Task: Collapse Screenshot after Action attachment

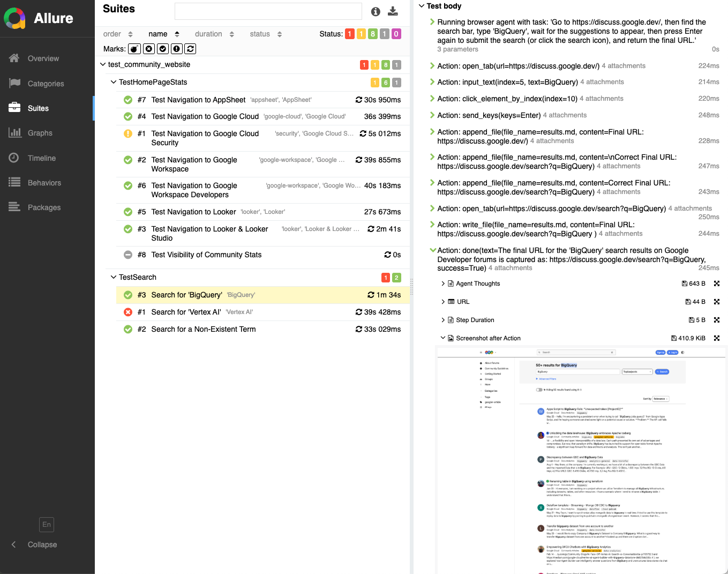Action: pos(443,338)
